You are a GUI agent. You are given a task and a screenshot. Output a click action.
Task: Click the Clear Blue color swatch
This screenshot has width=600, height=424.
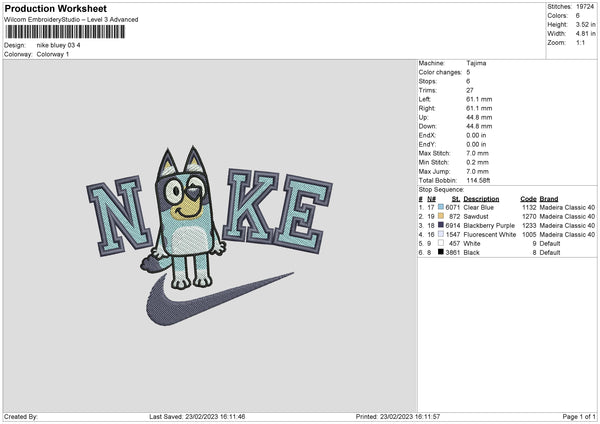(x=441, y=207)
